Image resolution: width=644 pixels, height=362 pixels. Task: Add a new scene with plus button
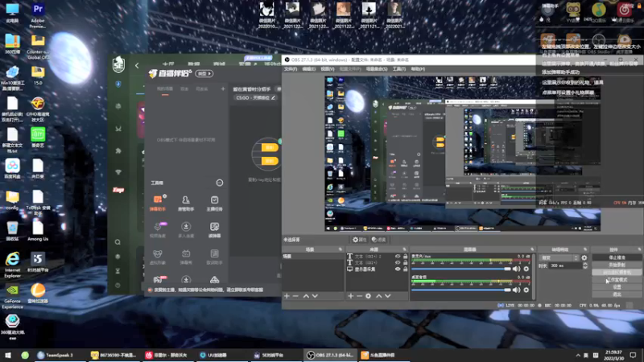tap(287, 296)
